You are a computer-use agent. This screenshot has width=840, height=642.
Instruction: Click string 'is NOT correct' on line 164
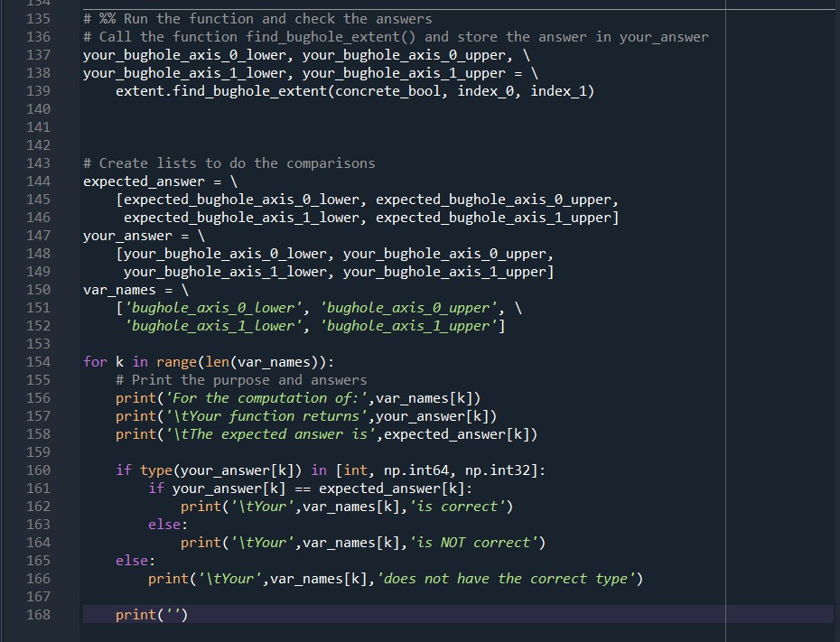pyautogui.click(x=472, y=543)
